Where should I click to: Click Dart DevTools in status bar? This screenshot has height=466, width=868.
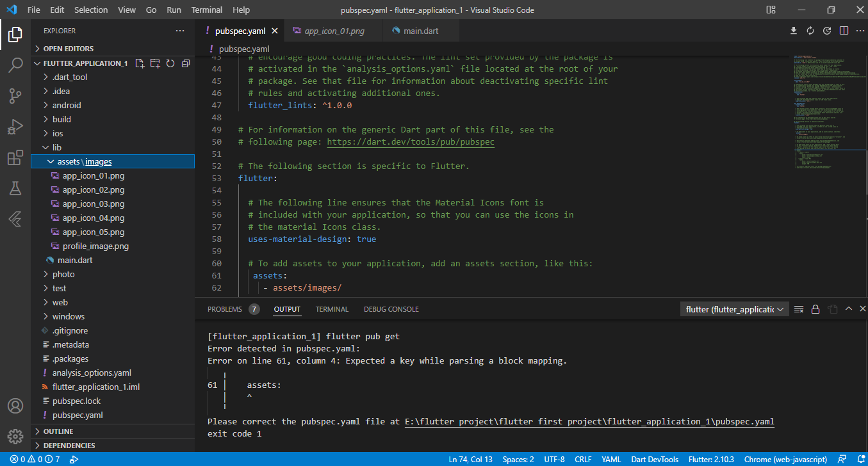pos(654,459)
